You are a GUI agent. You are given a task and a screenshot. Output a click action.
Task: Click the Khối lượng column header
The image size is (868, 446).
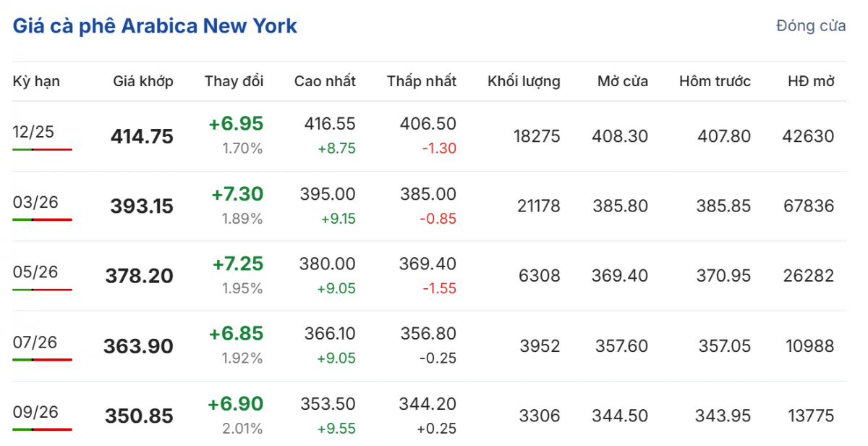click(x=524, y=81)
